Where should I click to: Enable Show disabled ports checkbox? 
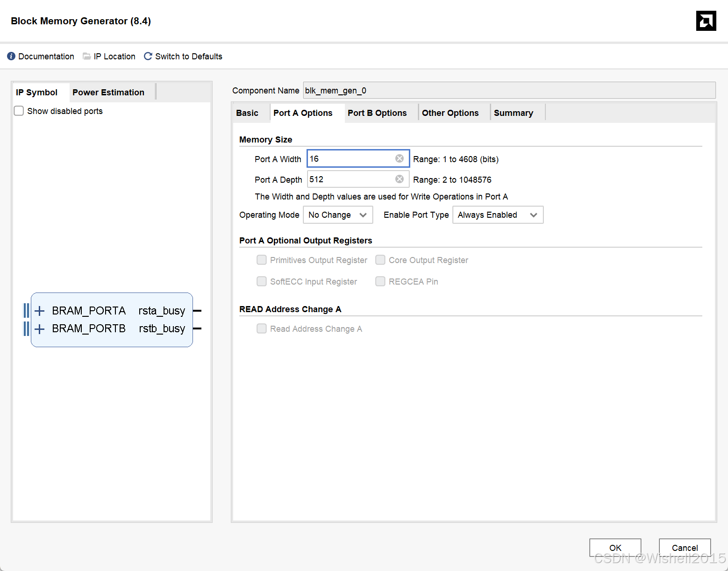click(x=19, y=111)
